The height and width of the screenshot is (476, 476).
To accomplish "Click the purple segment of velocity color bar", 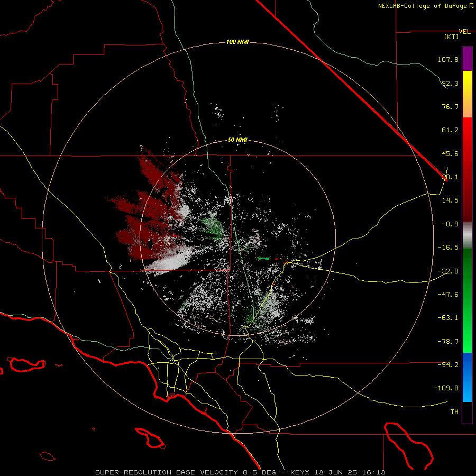I will pyautogui.click(x=467, y=59).
